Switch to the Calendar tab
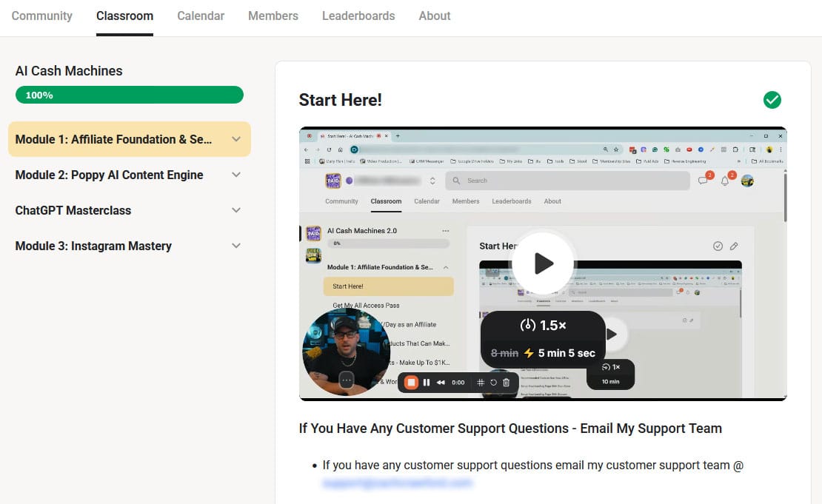The height and width of the screenshot is (504, 822). click(201, 16)
